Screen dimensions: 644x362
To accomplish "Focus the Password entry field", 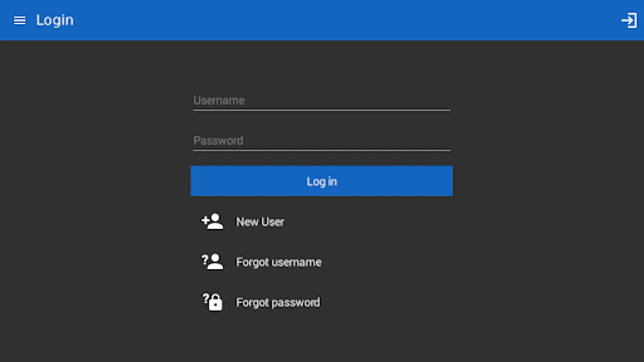I will coord(322,141).
